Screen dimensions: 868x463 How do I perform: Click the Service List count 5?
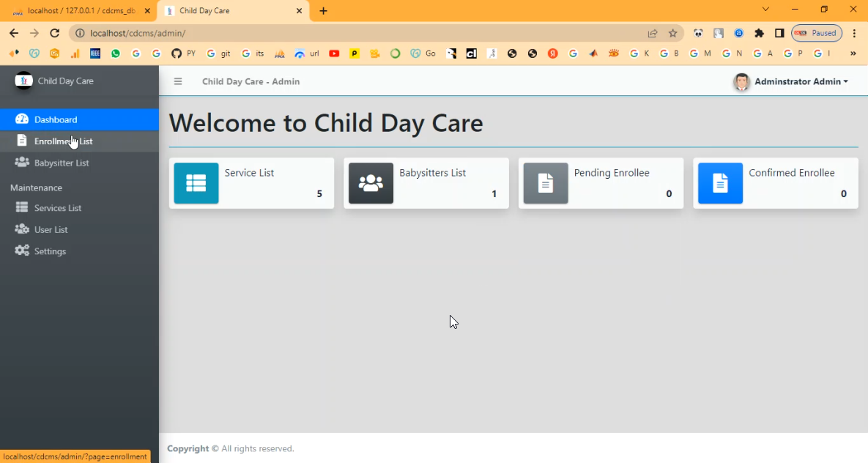point(319,194)
